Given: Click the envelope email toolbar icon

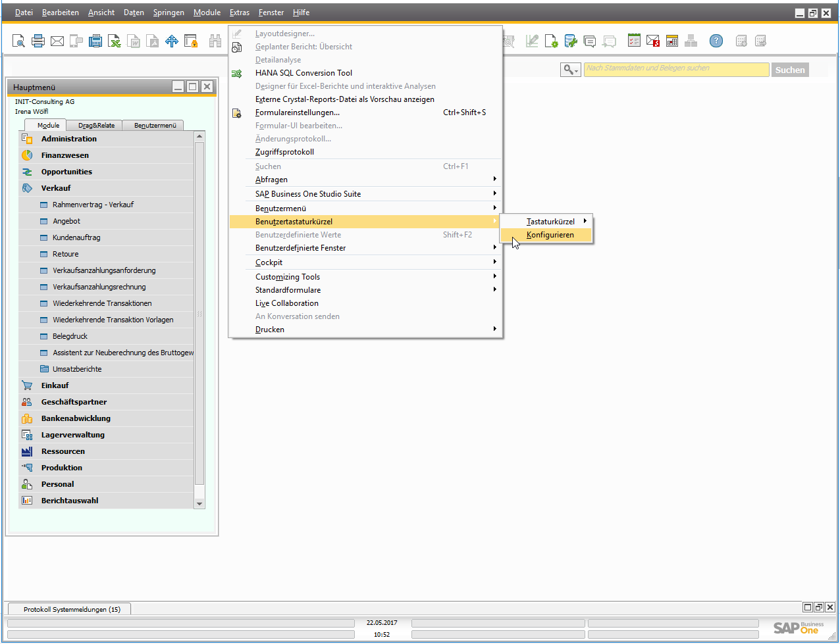Looking at the screenshot, I should tap(57, 41).
